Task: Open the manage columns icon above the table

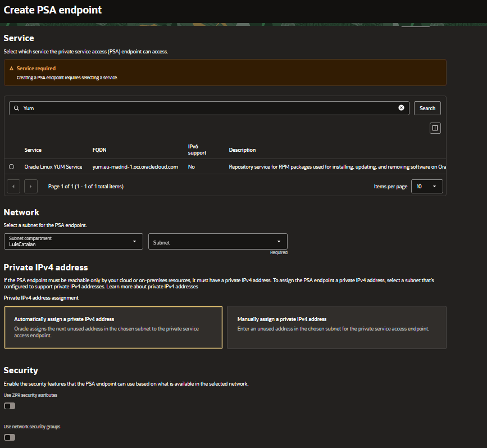Action: (x=435, y=128)
